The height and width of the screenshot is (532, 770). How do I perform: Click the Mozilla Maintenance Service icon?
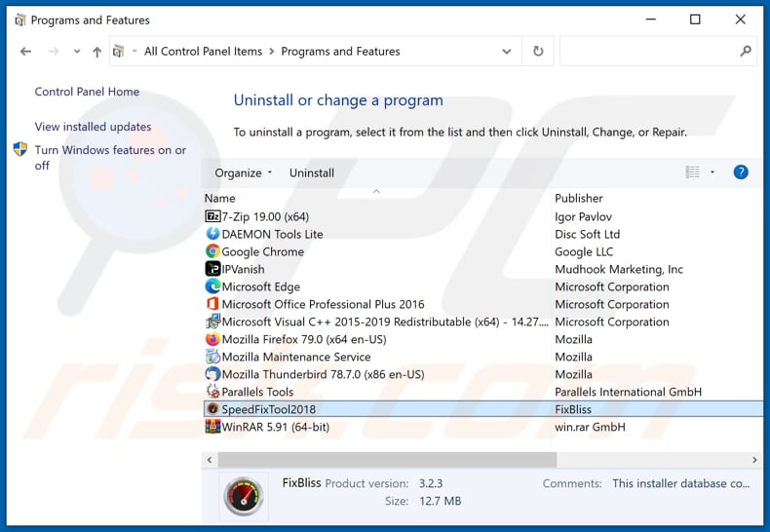212,357
